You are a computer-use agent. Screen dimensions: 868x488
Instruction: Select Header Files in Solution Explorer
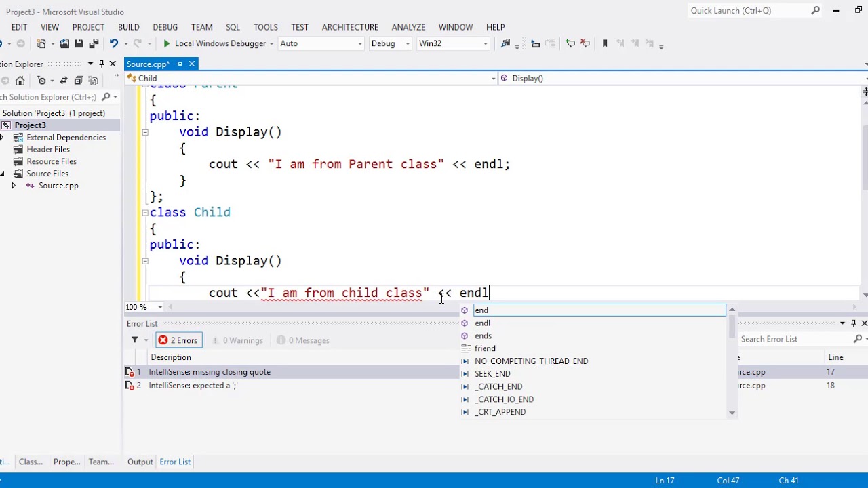click(x=48, y=149)
